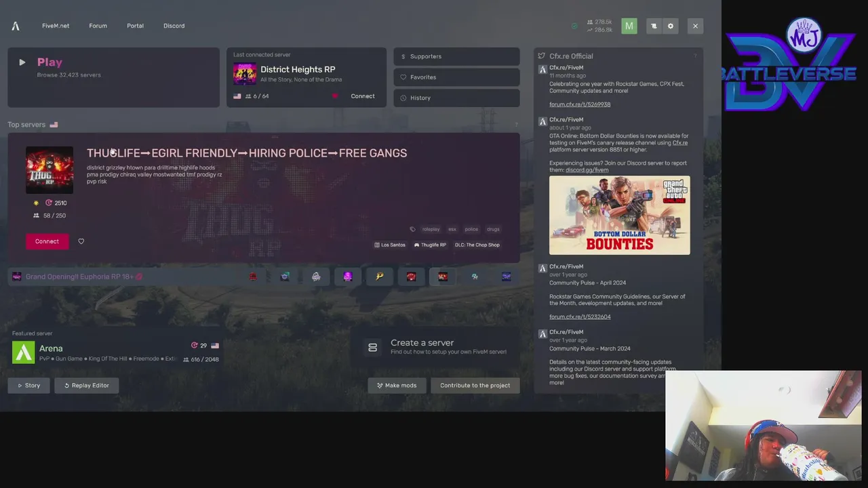Open the Arena featured server

coord(116,352)
